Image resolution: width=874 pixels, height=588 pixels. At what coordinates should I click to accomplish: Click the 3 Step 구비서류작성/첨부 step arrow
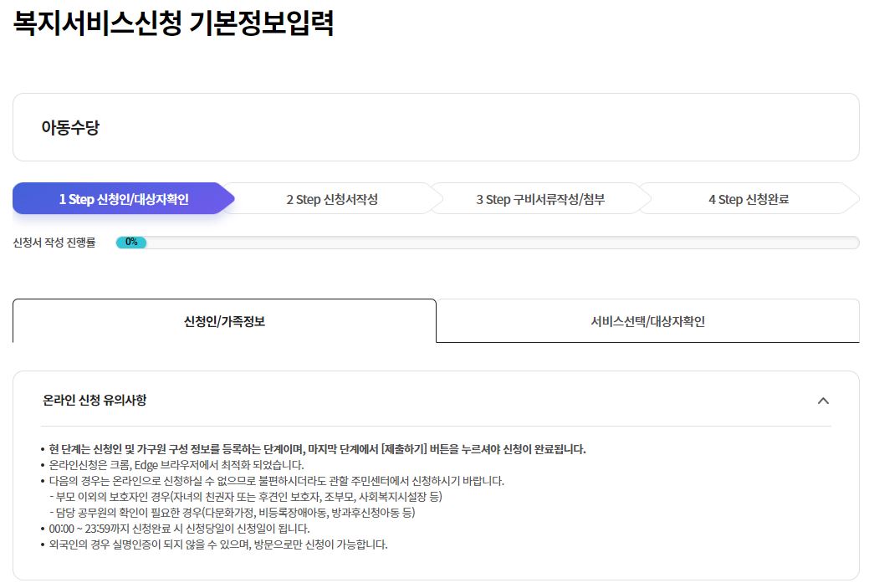click(x=538, y=198)
